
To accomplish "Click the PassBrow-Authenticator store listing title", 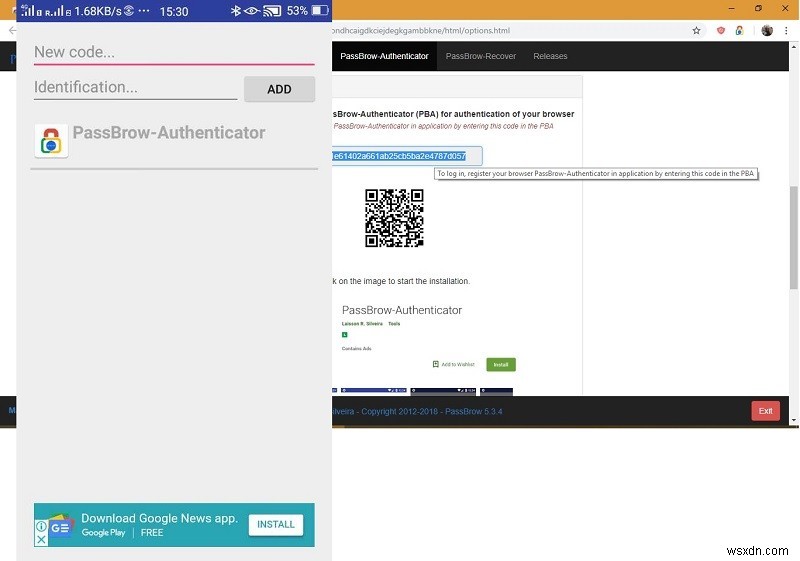I will click(x=402, y=310).
